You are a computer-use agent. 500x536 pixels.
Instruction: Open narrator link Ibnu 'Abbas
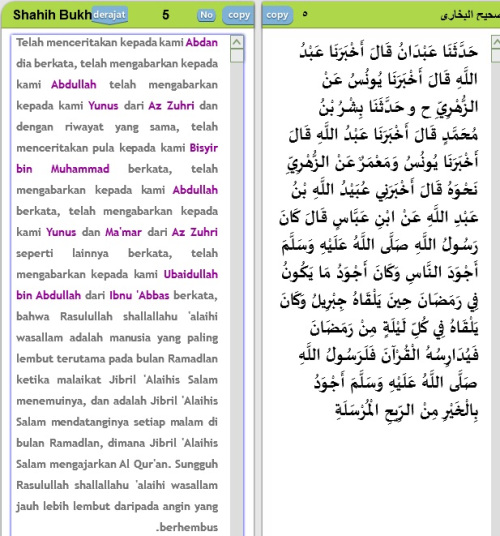139,295
